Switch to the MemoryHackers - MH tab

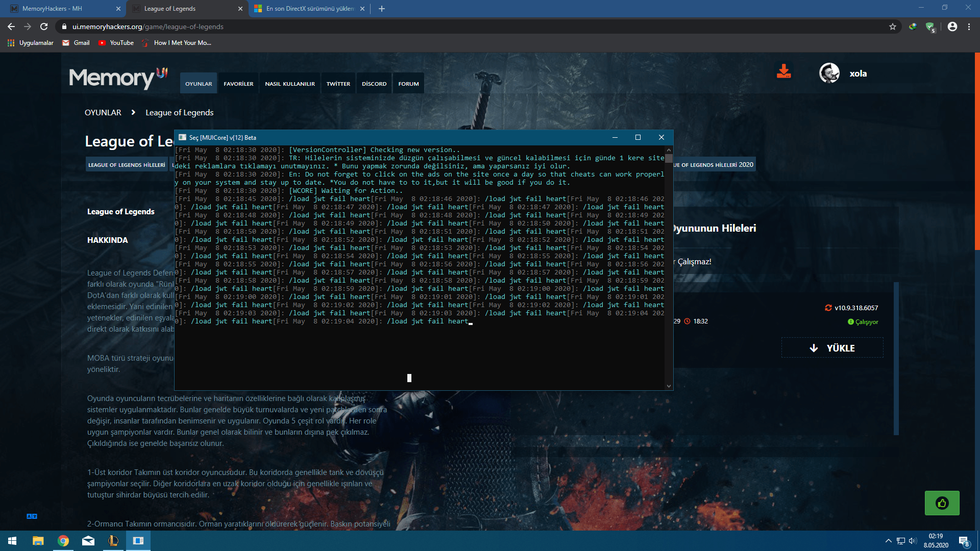click(63, 9)
